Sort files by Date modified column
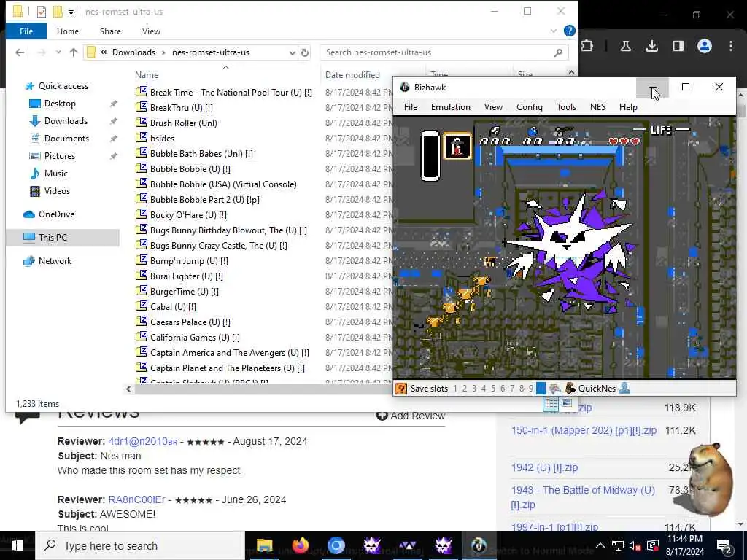Image resolution: width=747 pixels, height=560 pixels. (x=352, y=75)
